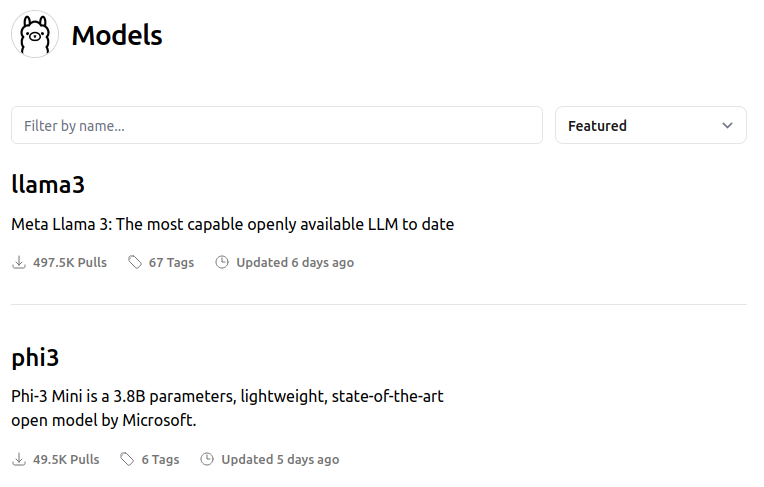Click the chevron arrow in Featured selector
Viewport: 764px width, 487px height.
pos(727,126)
